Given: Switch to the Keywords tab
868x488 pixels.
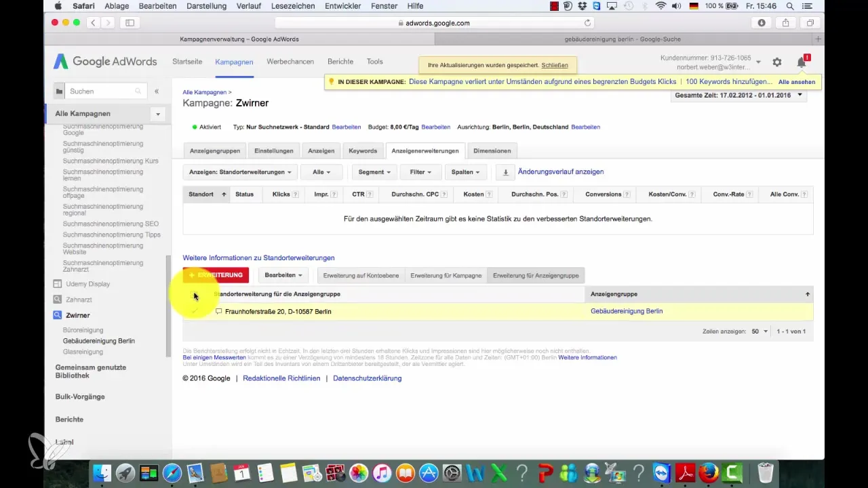Looking at the screenshot, I should (x=363, y=150).
